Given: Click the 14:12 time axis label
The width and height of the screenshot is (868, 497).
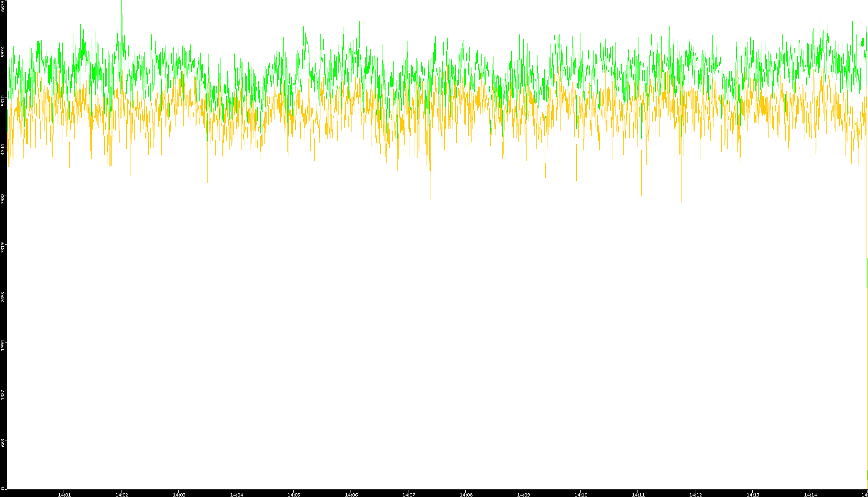Looking at the screenshot, I should tap(695, 495).
